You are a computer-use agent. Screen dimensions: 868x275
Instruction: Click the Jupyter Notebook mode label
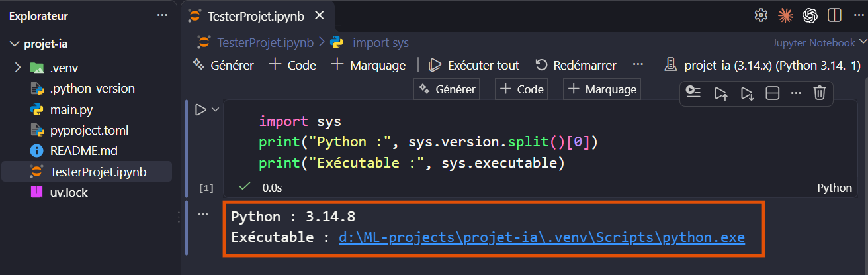[x=814, y=42]
